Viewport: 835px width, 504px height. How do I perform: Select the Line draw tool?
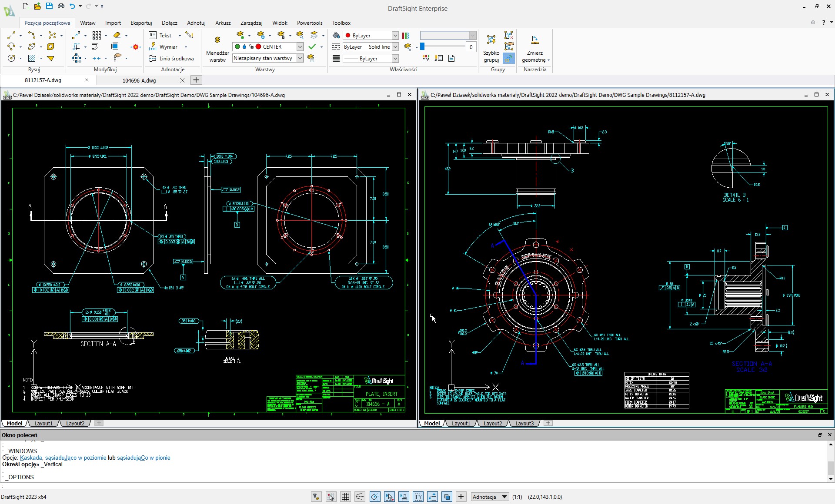pyautogui.click(x=11, y=35)
